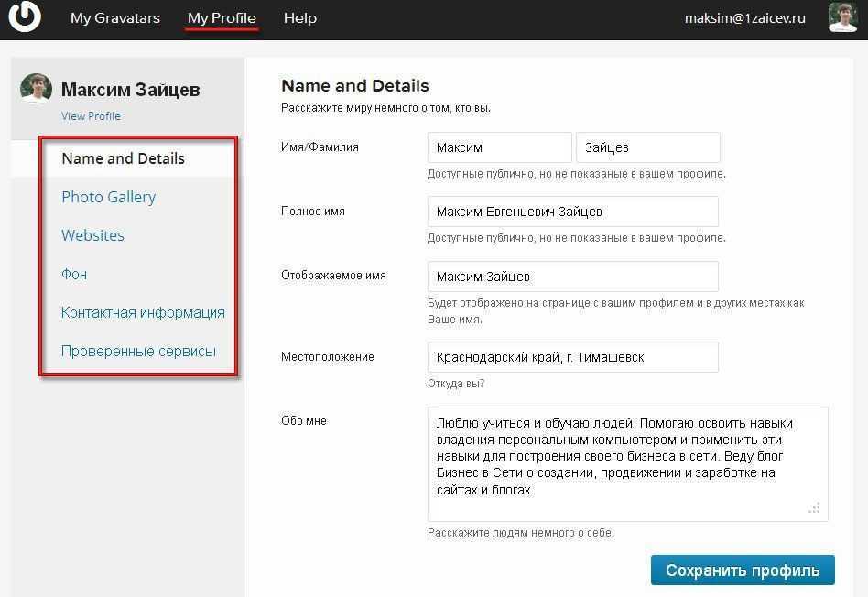This screenshot has height=597, width=868.
Task: Open Проверенные сервисы section
Action: 138,351
